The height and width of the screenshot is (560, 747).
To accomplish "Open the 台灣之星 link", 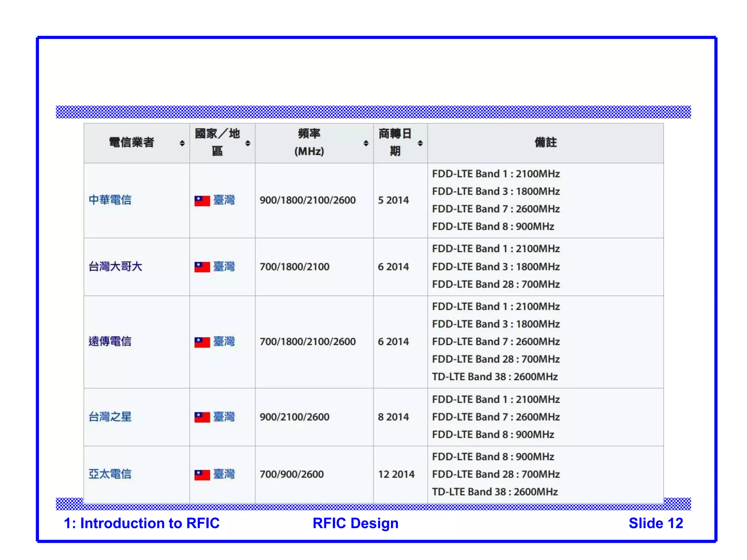I will click(x=110, y=417).
